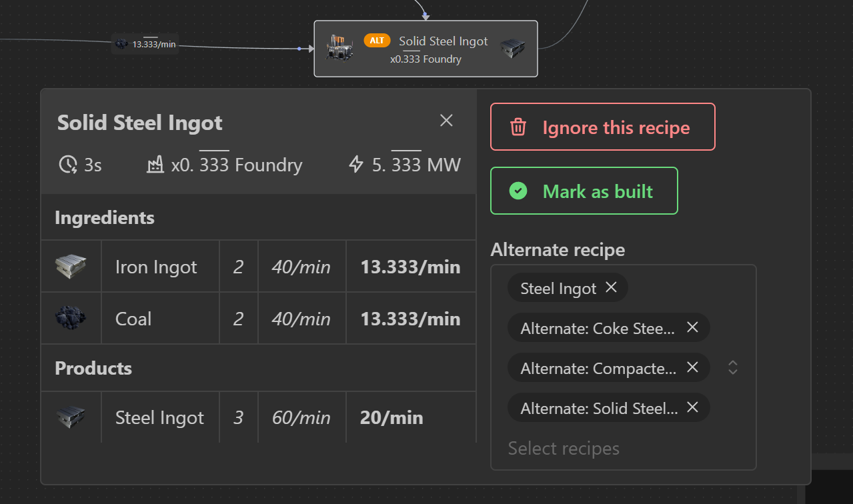Click the Steel Ingot icon in node
The height and width of the screenshot is (504, 853).
[x=513, y=48]
